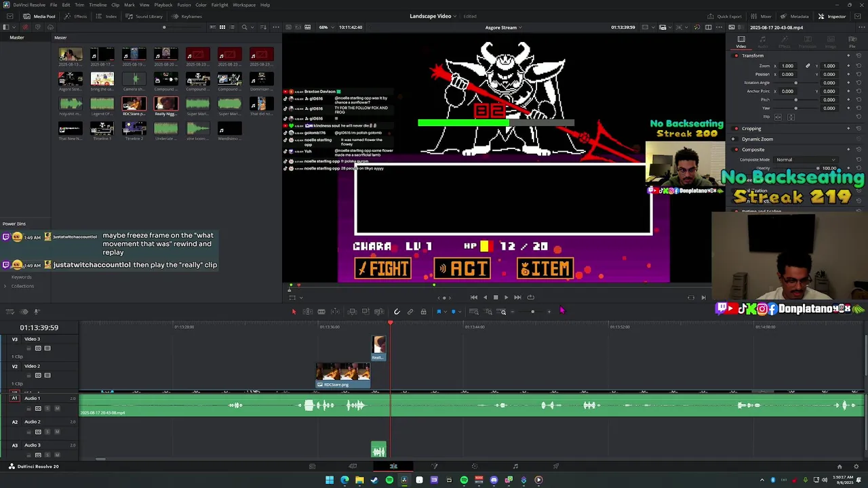Open the Composite Mode dropdown
This screenshot has width=868, height=488.
click(x=806, y=160)
